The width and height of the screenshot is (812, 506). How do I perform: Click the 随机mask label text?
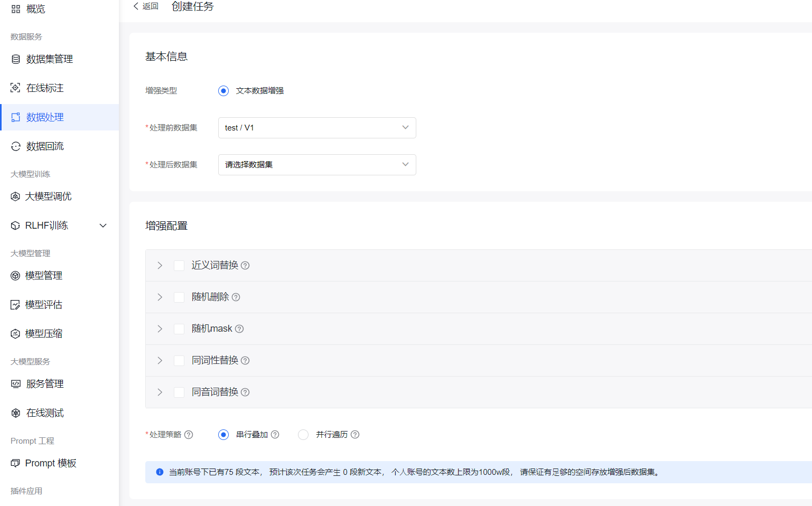point(212,329)
